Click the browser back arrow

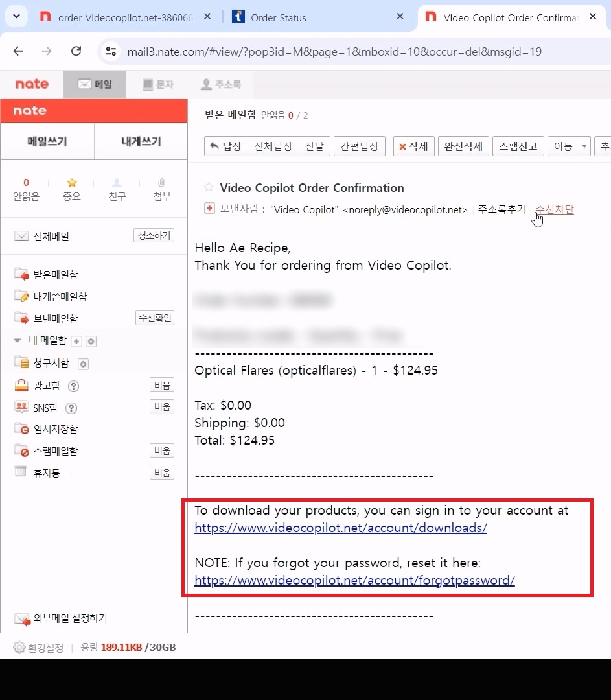(x=18, y=51)
